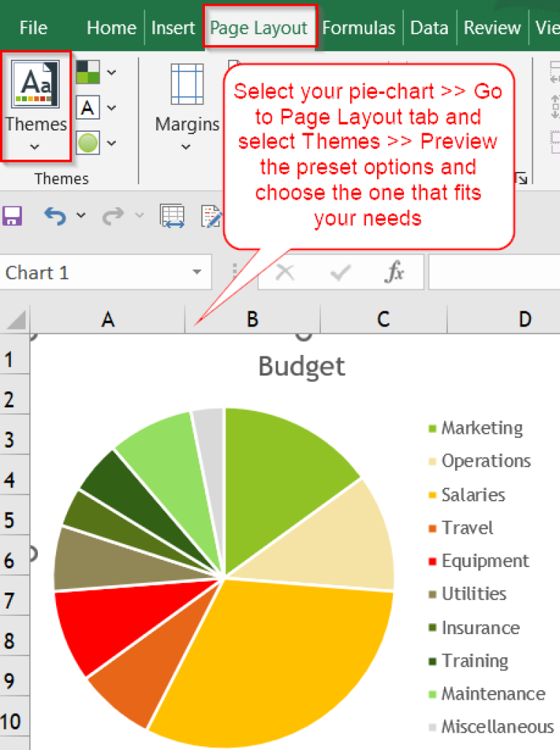Expand the Undo history dropdown arrow
The image size is (560, 750).
pos(82,216)
